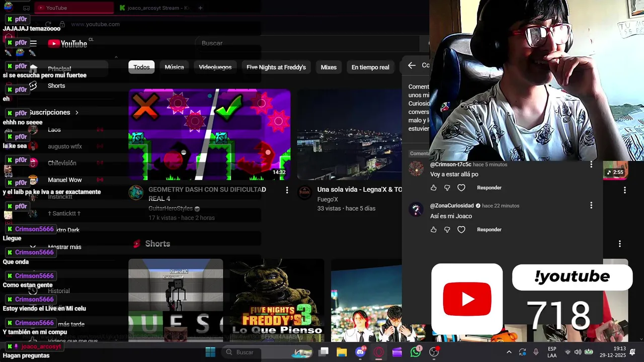Open the Five Nights at Freddy's 3 short
Screen dimensions: 644x362
pos(277,300)
